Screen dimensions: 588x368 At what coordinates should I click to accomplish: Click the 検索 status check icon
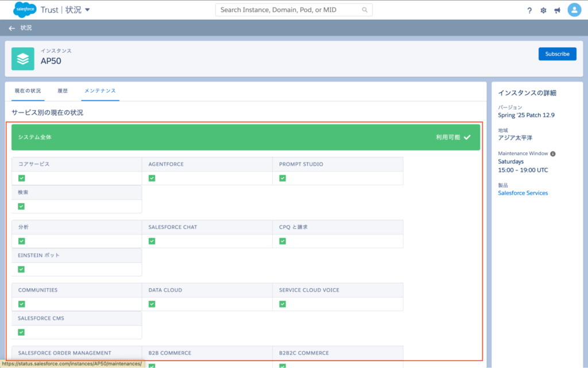[x=21, y=206]
